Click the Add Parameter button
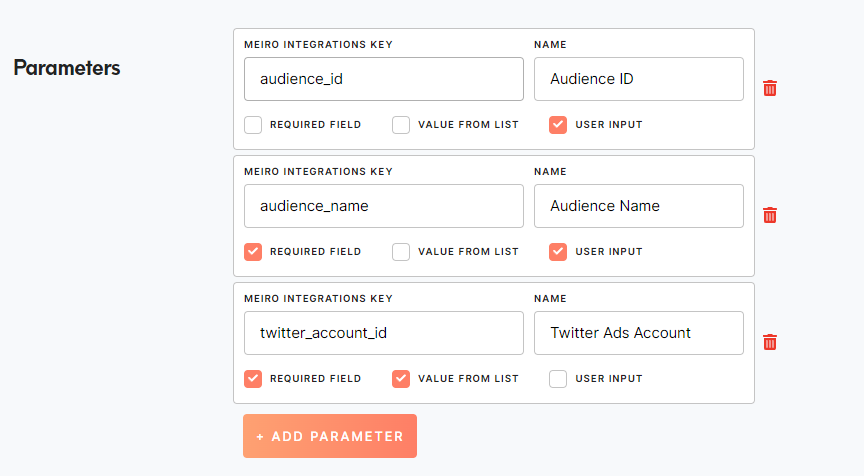Screen dimensions: 864x476 (x=330, y=436)
